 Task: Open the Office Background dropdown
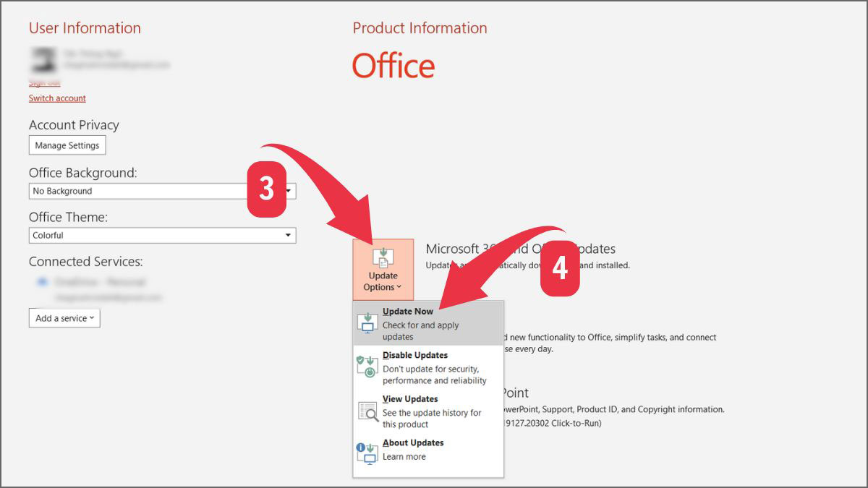[289, 191]
